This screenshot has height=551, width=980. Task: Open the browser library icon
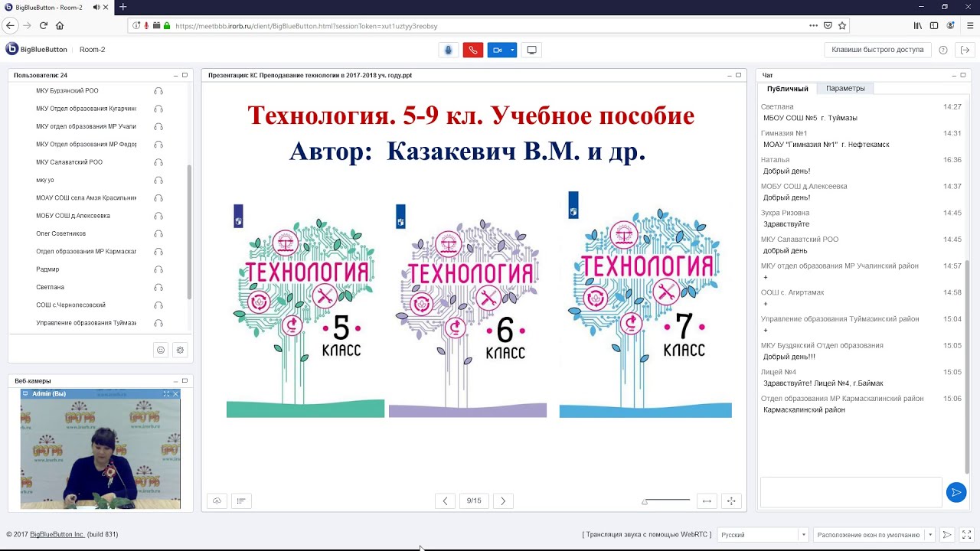tap(918, 25)
